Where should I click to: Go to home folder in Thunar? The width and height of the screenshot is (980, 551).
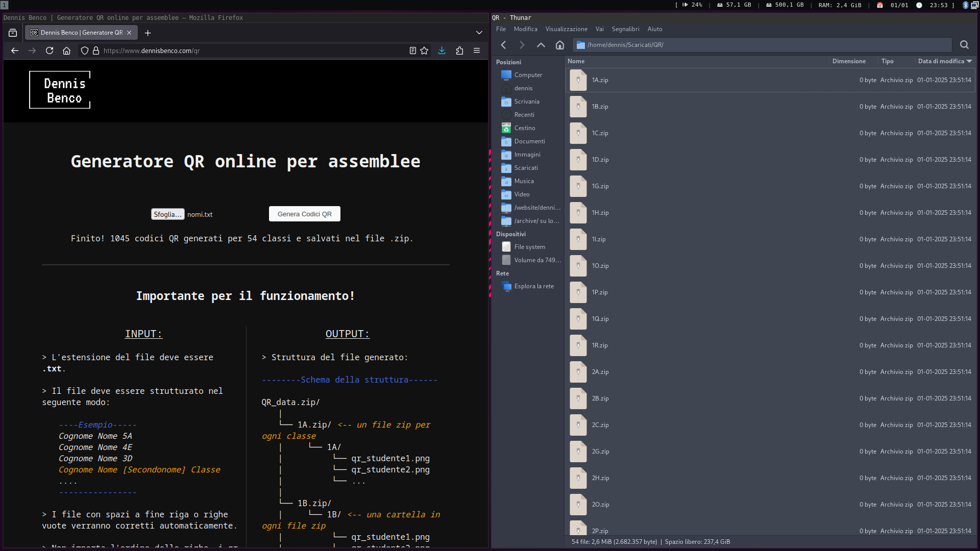560,45
